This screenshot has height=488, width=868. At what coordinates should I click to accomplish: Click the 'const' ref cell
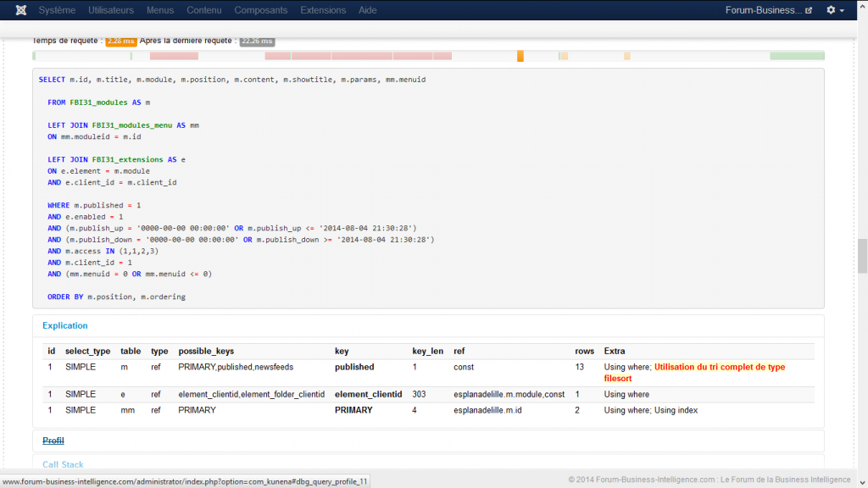(464, 367)
